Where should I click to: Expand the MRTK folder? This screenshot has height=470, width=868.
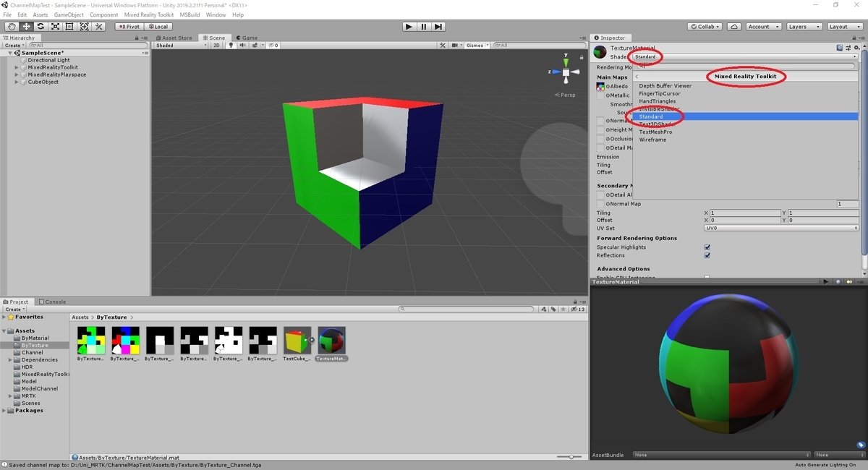(x=11, y=396)
